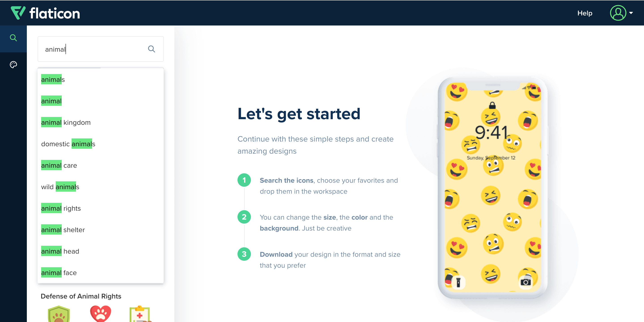Click the heart paw icon in Defense section
Viewport: 644px width, 322px height.
[x=100, y=313]
